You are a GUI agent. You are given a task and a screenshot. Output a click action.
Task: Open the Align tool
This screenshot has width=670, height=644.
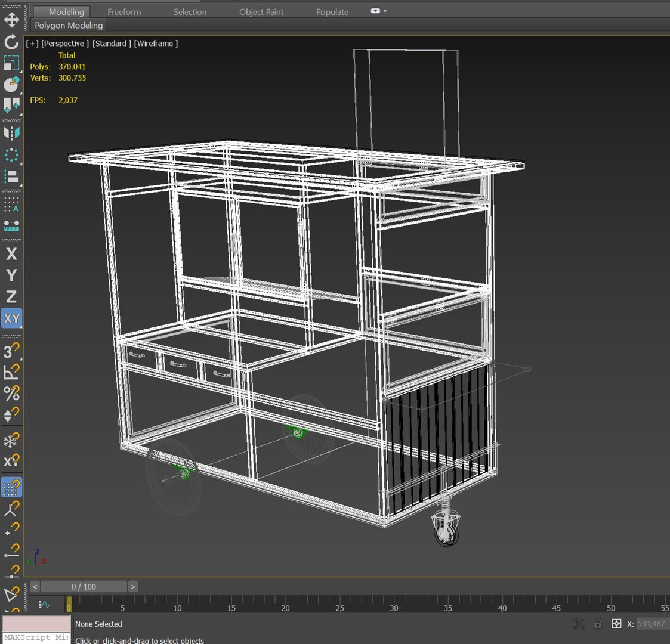point(11,177)
